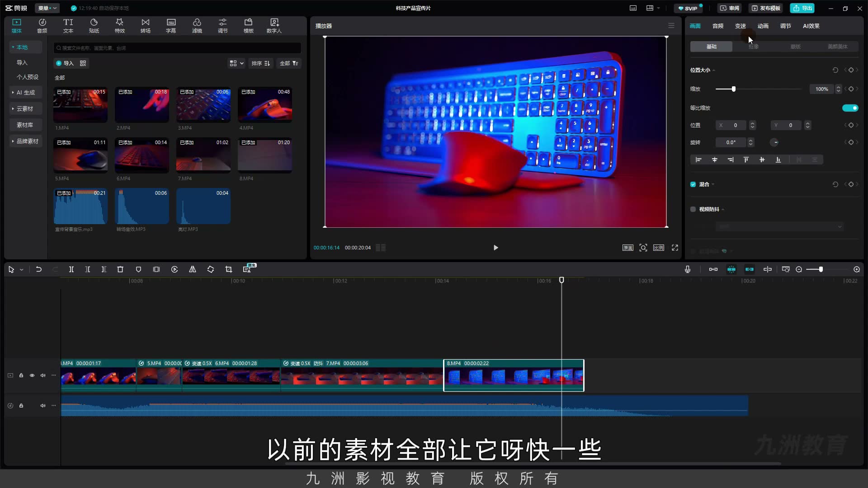
Task: Open the video stabilization level dropdown
Action: coord(780,226)
